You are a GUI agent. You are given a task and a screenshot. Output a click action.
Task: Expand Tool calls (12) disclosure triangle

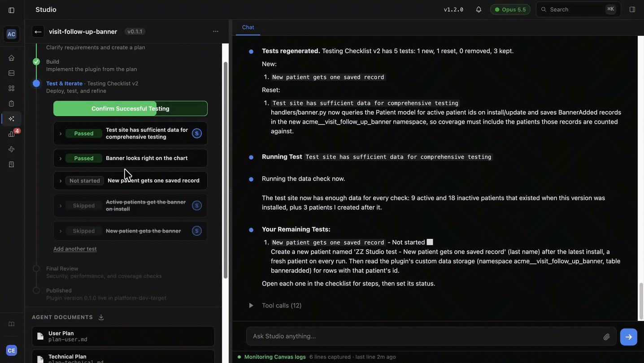pos(251,306)
